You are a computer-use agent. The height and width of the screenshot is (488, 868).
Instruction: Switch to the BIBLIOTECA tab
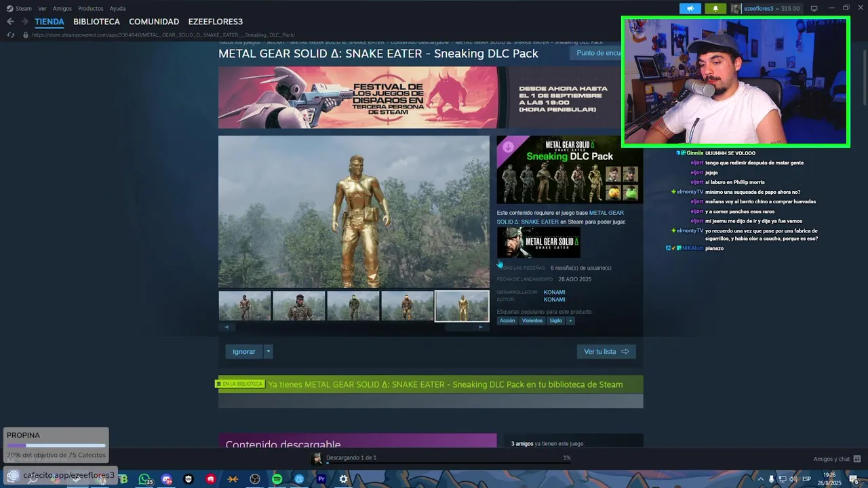click(x=96, y=22)
